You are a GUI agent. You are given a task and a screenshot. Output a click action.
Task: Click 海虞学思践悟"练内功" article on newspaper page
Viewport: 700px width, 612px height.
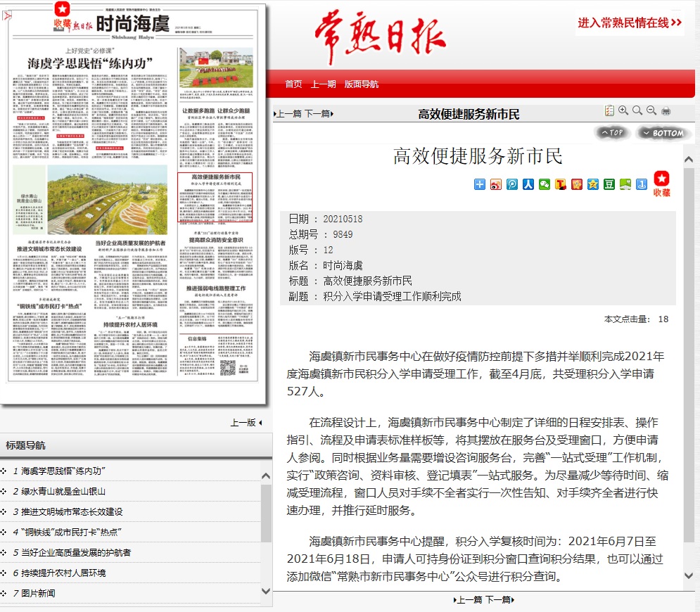click(x=90, y=103)
